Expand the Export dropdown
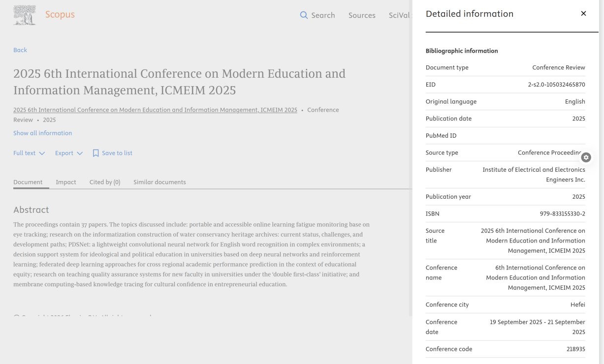 tap(64, 153)
